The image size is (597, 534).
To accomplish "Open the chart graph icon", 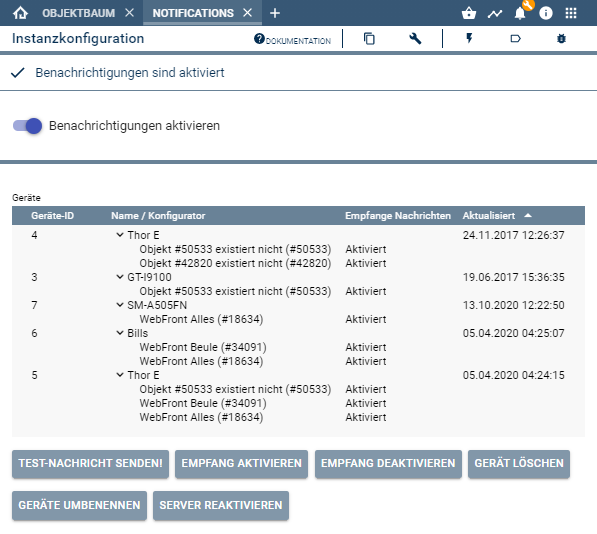I will point(495,14).
